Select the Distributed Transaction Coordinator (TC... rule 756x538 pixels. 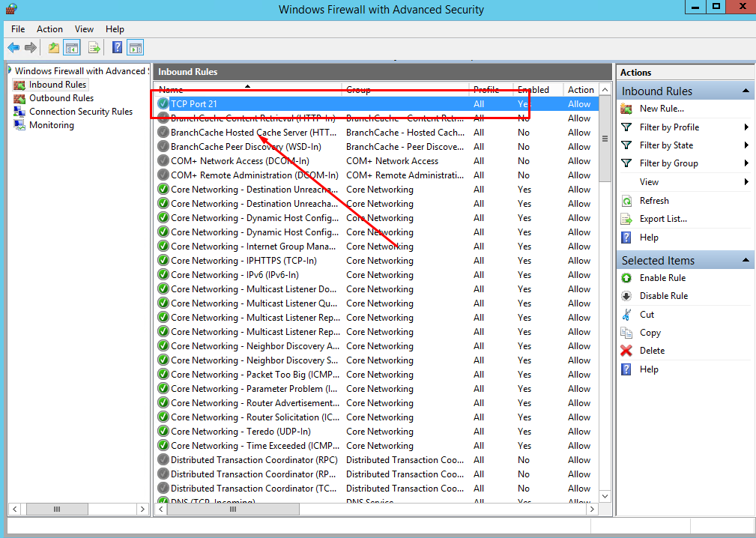pyautogui.click(x=377, y=489)
